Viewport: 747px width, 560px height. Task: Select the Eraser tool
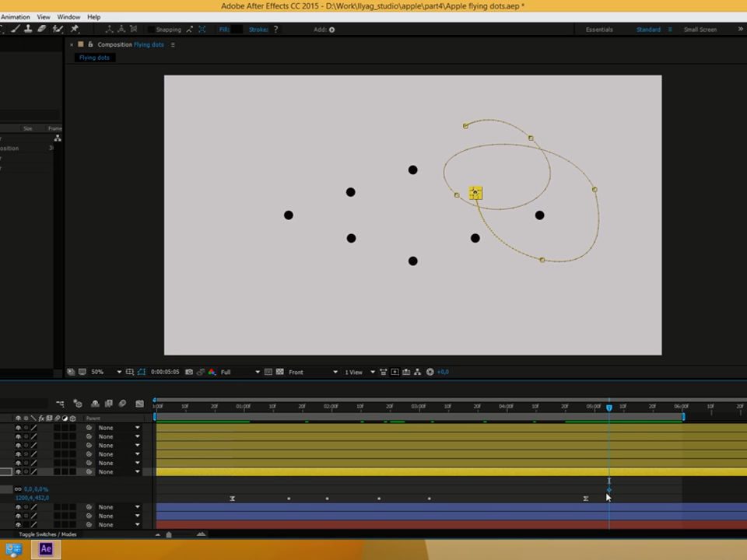[42, 29]
